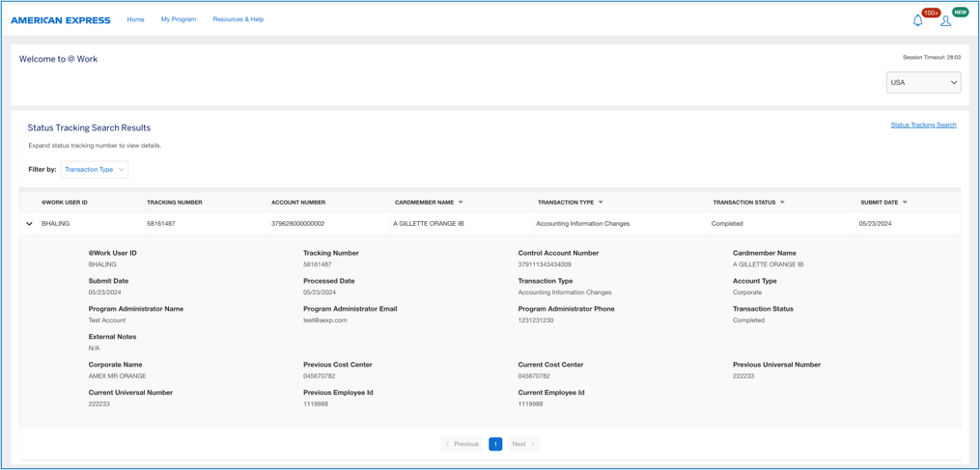Sort by Transaction Type column arrow
The width and height of the screenshot is (980, 470).
coord(601,203)
